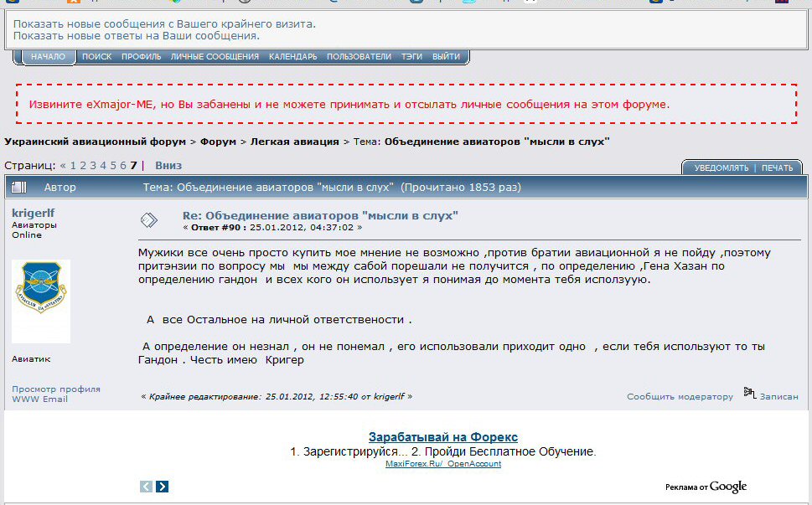The image size is (812, 505).
Task: Open Просмотр профиля link
Action: click(x=56, y=389)
